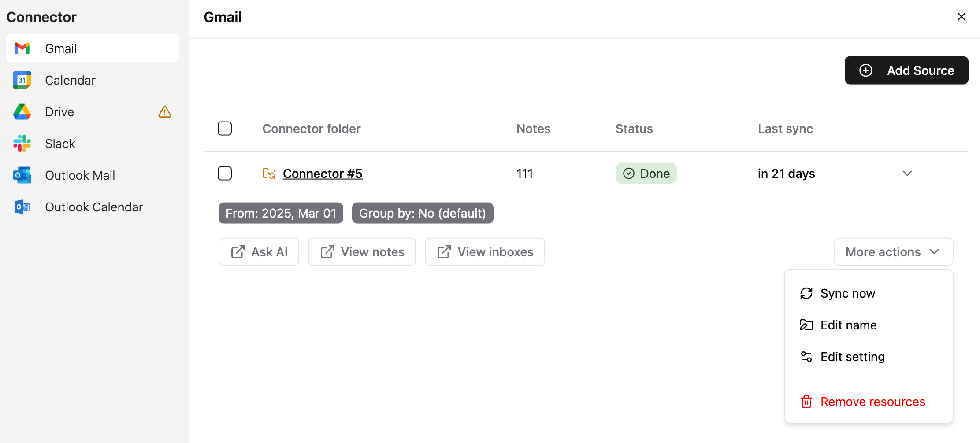Open the Outlook Mail icon
The width and height of the screenshot is (980, 443).
(22, 175)
